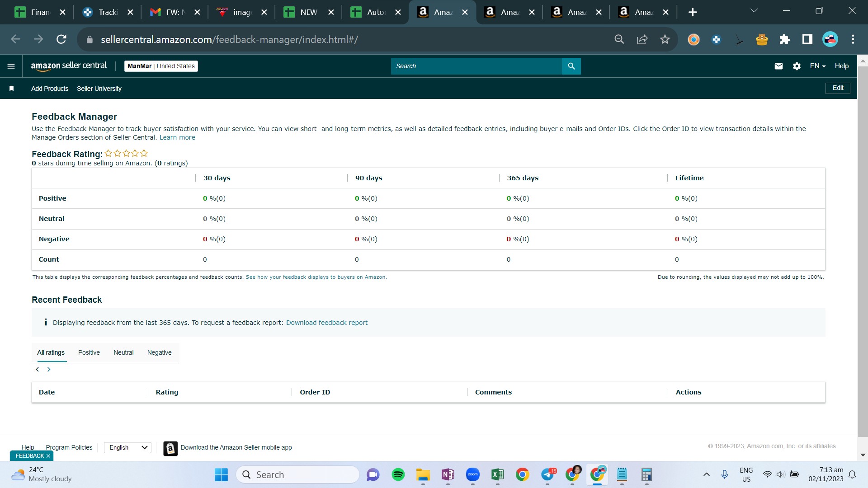868x488 pixels.
Task: Open Excel from the taskbar
Action: pyautogui.click(x=498, y=475)
